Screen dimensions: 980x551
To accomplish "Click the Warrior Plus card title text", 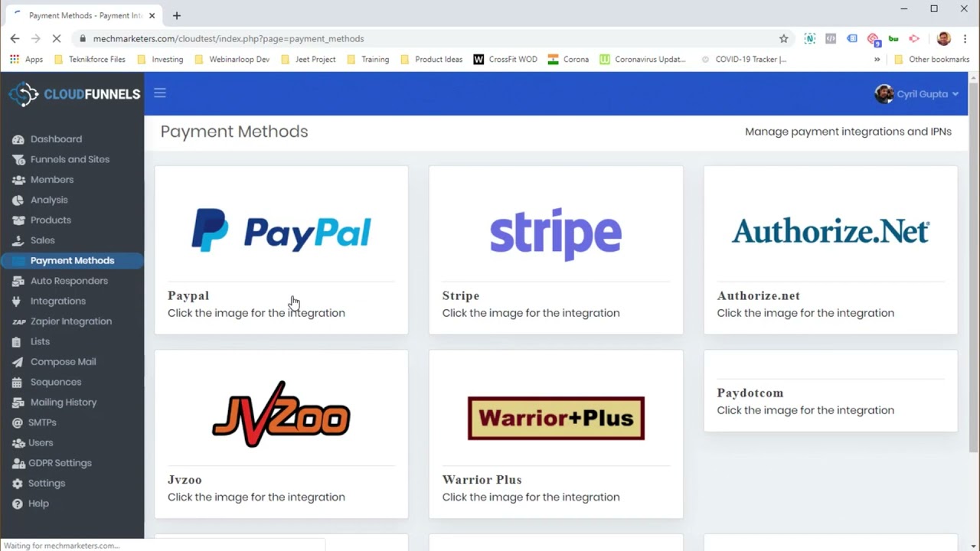I will (x=482, y=480).
